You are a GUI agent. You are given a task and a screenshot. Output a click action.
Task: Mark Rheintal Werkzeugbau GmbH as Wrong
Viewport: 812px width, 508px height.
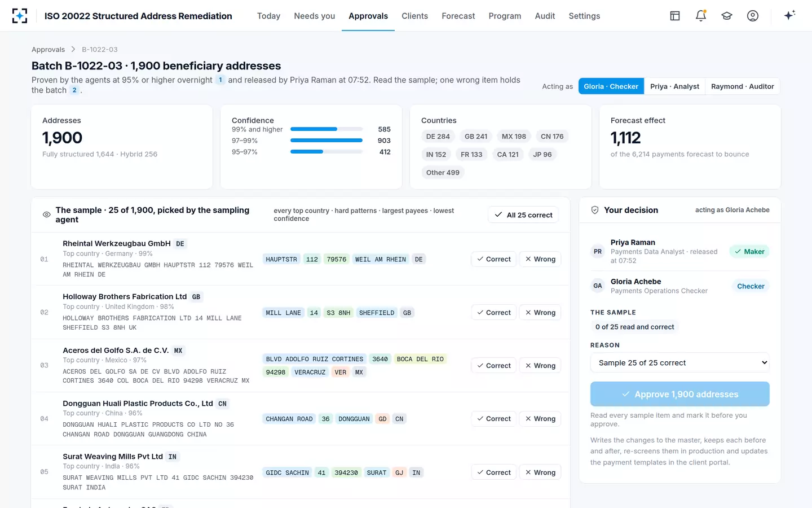[x=540, y=259]
